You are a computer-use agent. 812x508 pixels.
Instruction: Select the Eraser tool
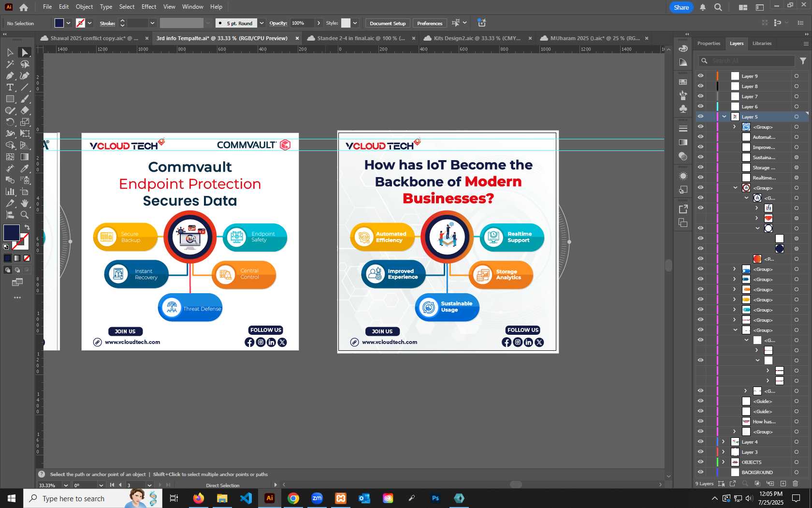click(25, 110)
